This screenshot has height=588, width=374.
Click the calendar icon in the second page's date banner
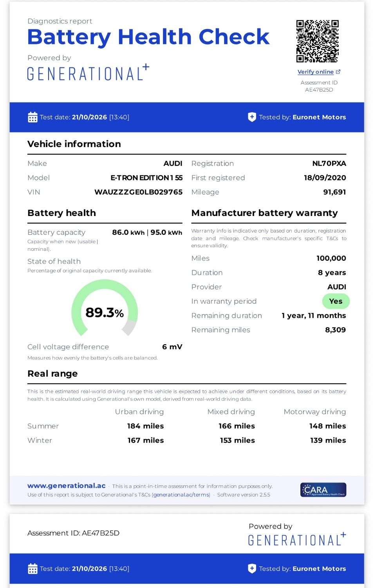coord(33,569)
